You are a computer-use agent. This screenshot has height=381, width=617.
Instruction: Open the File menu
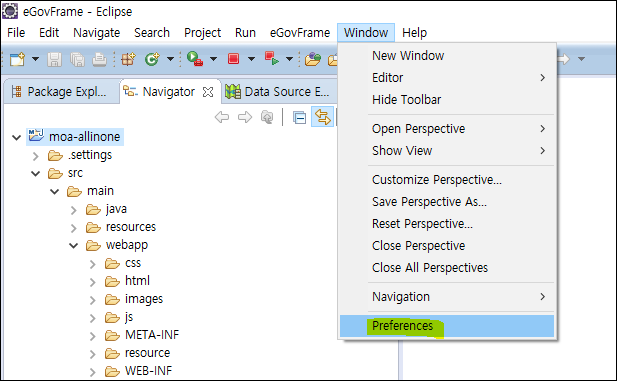point(16,33)
